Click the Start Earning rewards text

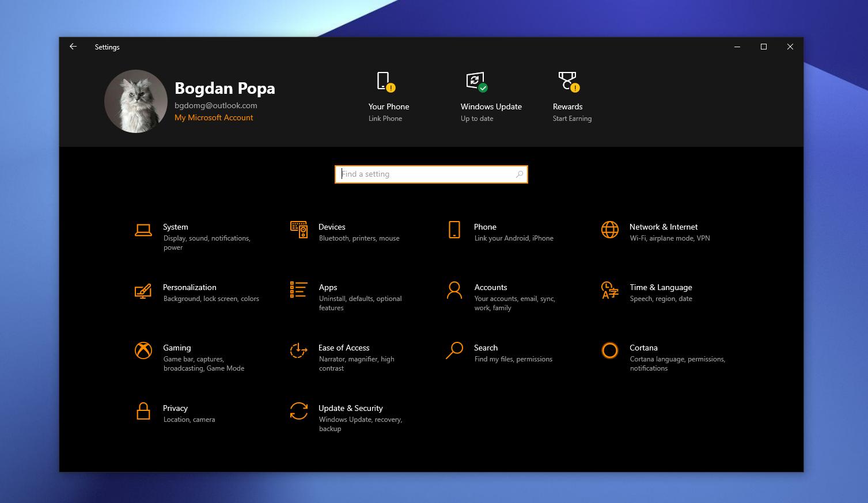572,119
